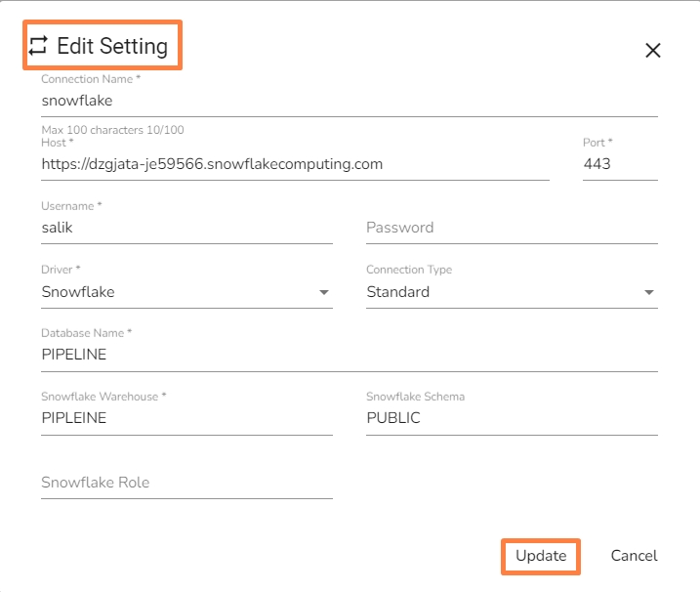Select the Username field with salik
The width and height of the screenshot is (700, 592).
click(186, 228)
